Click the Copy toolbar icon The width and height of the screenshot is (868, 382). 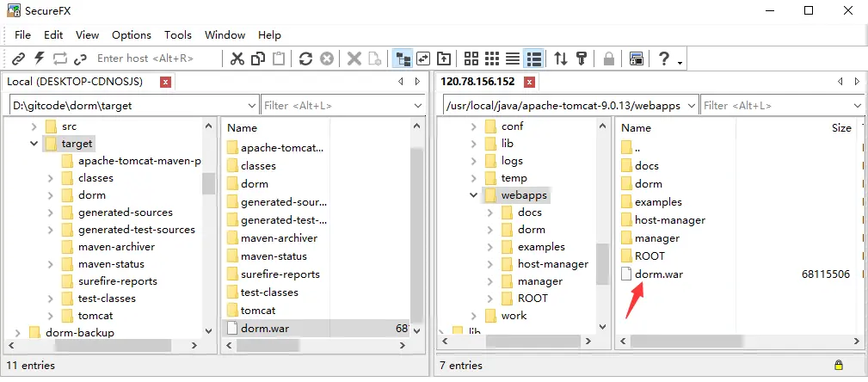(258, 59)
